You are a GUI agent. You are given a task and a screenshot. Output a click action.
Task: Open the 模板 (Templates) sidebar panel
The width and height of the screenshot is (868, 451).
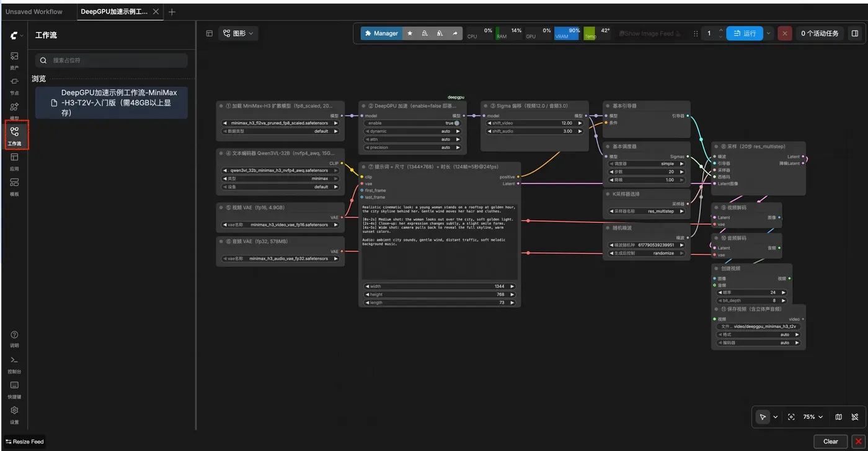pos(14,186)
